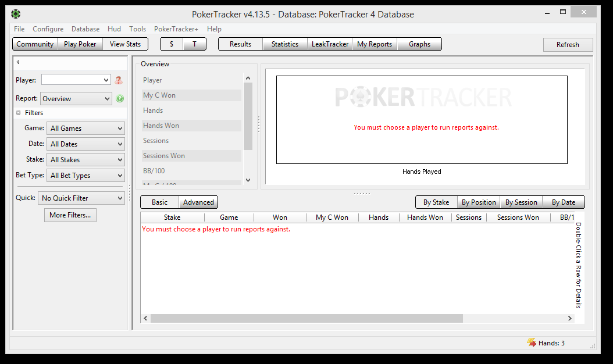Open the Bet Type filter dropdown
Image resolution: width=613 pixels, height=364 pixels.
(85, 176)
